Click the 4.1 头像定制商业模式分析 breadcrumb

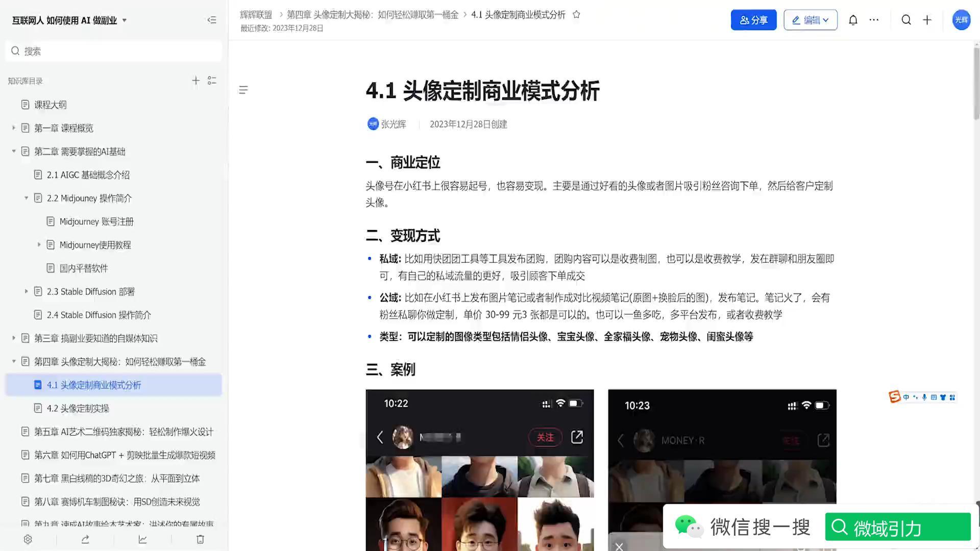coord(518,15)
